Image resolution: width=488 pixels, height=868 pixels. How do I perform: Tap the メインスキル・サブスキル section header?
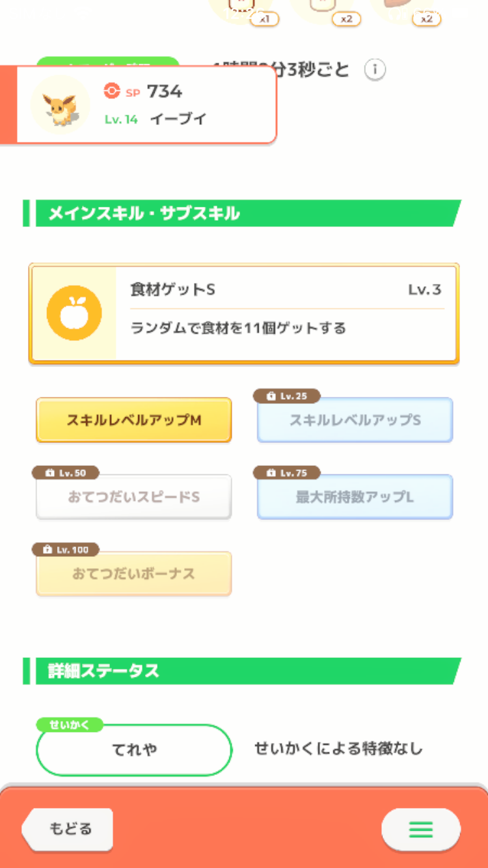tap(242, 213)
